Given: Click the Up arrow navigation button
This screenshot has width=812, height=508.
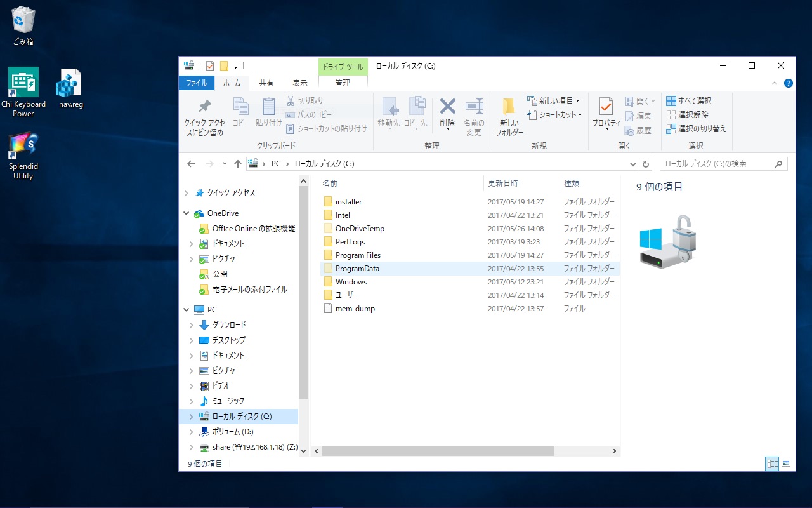Looking at the screenshot, I should pos(238,164).
